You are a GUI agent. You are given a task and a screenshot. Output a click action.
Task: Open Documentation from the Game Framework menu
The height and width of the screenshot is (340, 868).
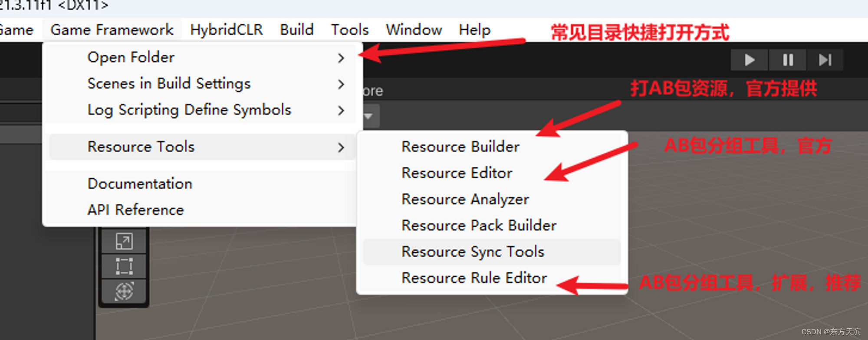pyautogui.click(x=140, y=183)
